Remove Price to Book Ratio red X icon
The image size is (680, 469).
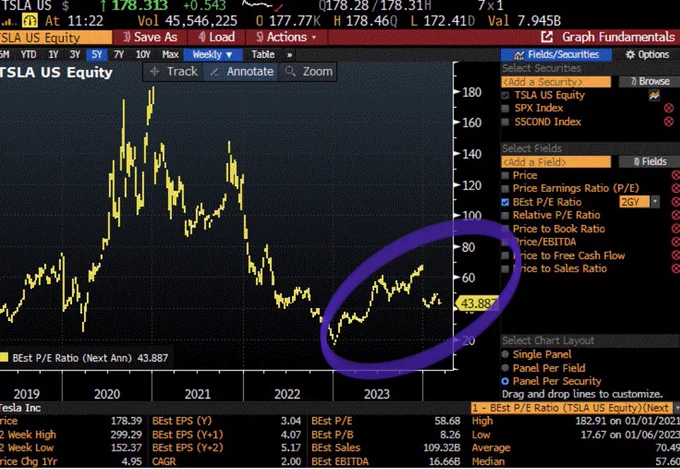point(675,229)
